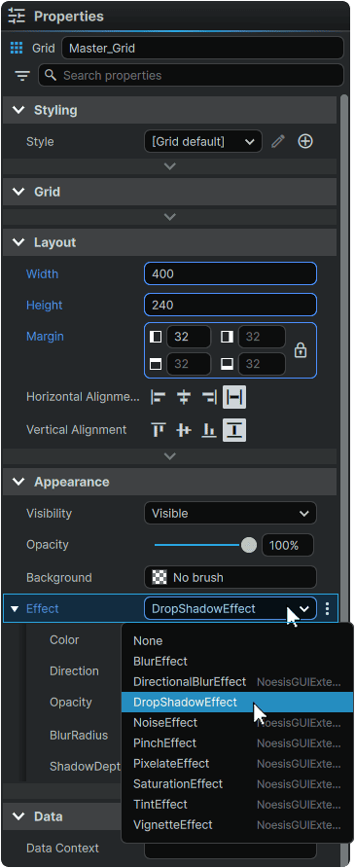Click the bottom margin icon
This screenshot has width=355, height=868.
[227, 364]
